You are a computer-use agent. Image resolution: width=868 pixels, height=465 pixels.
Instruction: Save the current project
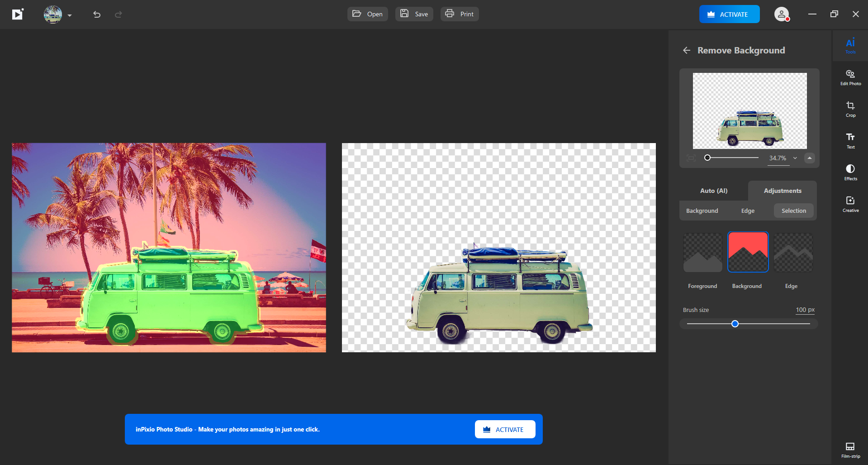[x=413, y=14]
